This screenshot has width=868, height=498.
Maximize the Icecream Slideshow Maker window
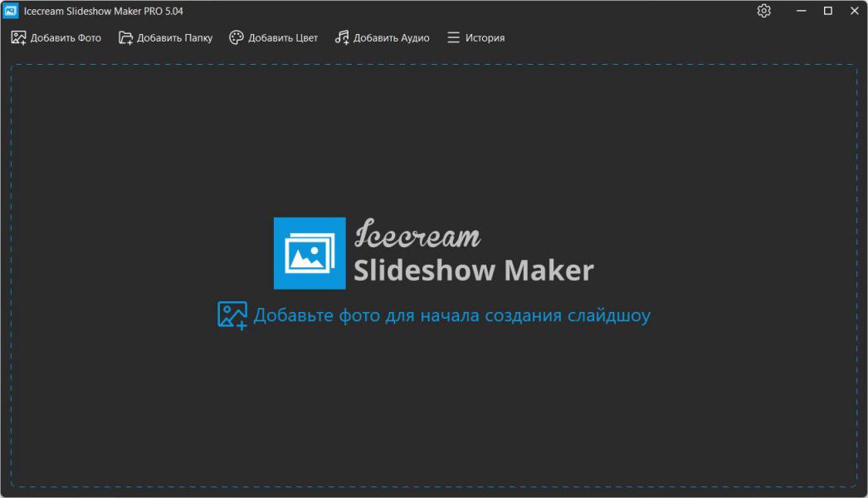(x=827, y=11)
